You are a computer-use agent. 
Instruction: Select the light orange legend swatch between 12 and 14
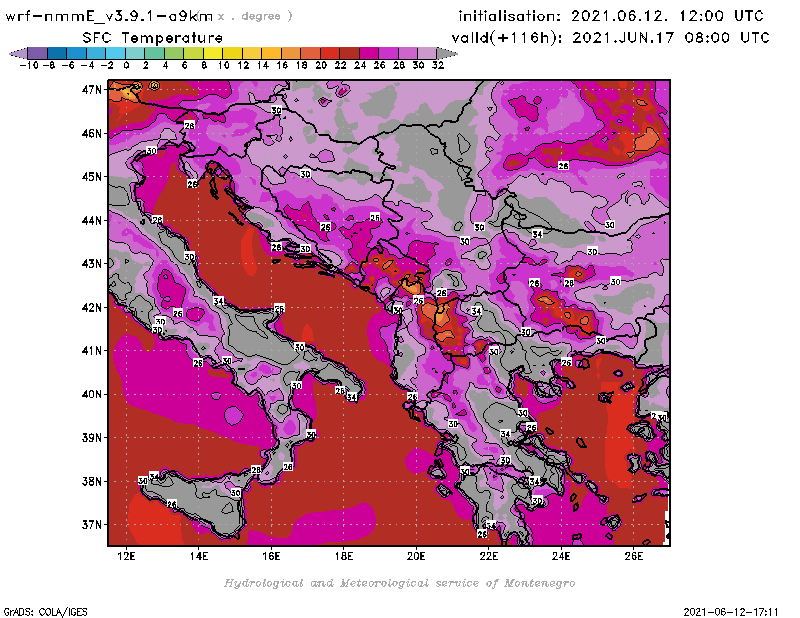(x=252, y=53)
